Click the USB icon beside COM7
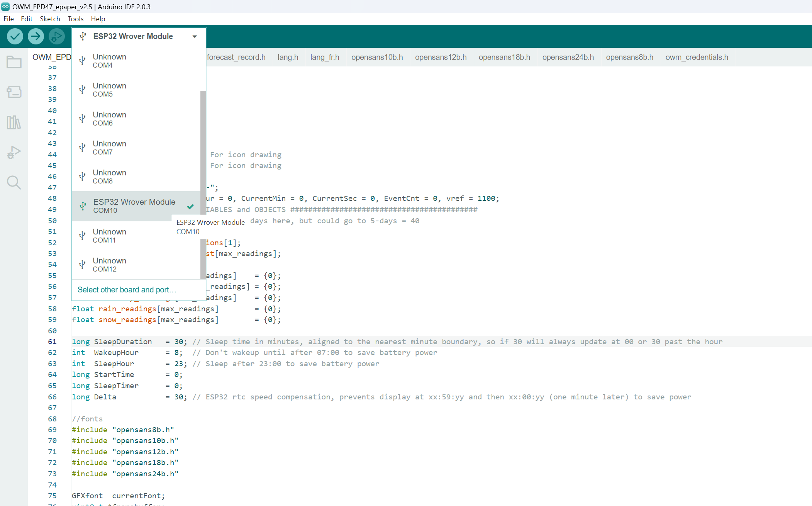Viewport: 812px width, 506px height. pyautogui.click(x=82, y=147)
